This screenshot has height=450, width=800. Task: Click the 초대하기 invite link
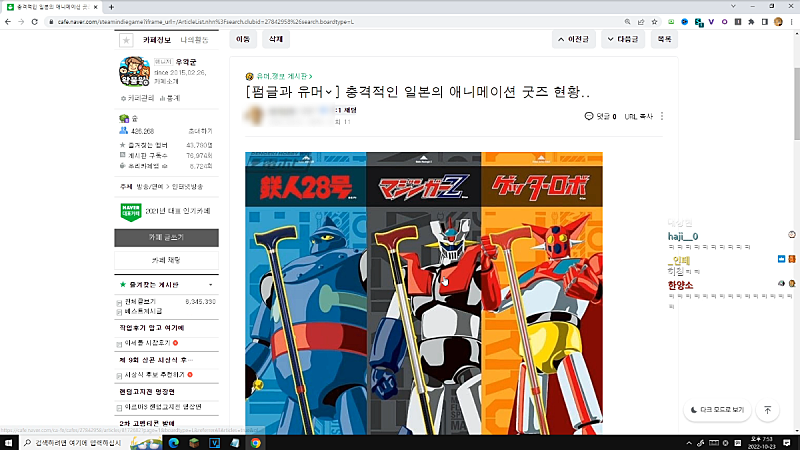click(200, 131)
